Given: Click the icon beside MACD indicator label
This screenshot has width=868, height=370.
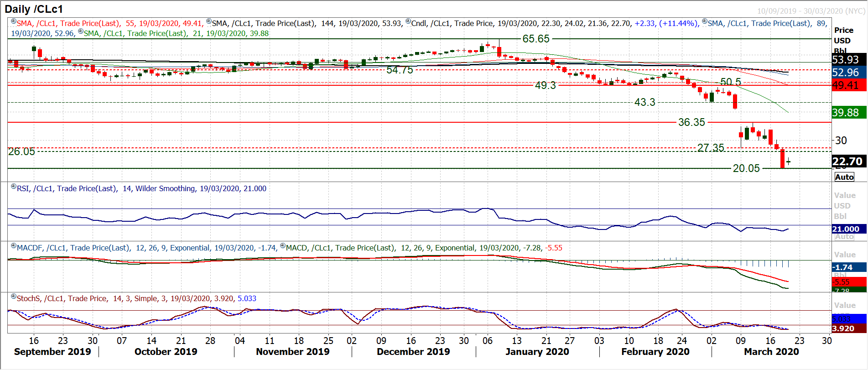Looking at the screenshot, I should tap(283, 246).
